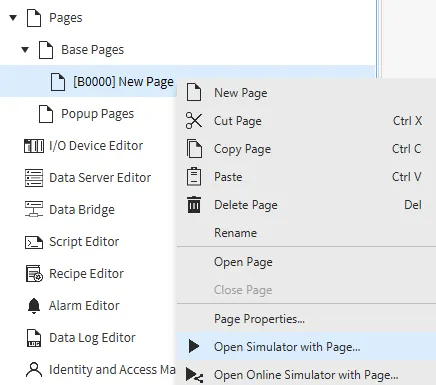Screen dimensions: 436x385
Task: Select the Data Bridge network icon
Action: pos(34,209)
